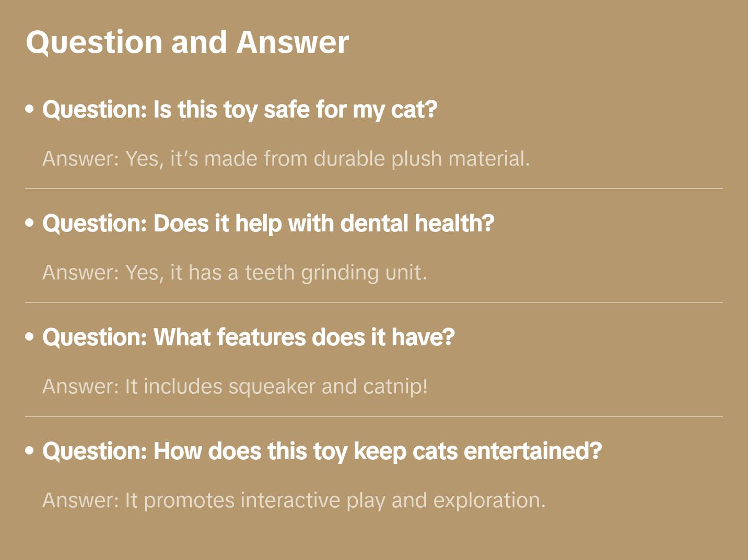This screenshot has width=748, height=560.
Task: Click the bullet beside the toy safety question
Action: coord(30,110)
